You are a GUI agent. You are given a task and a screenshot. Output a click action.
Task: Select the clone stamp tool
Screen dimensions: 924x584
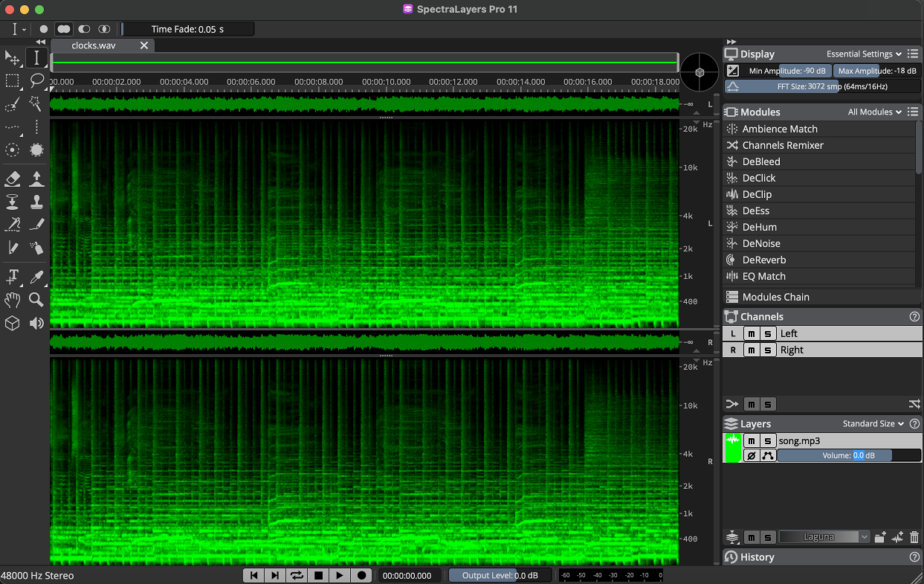pos(36,202)
